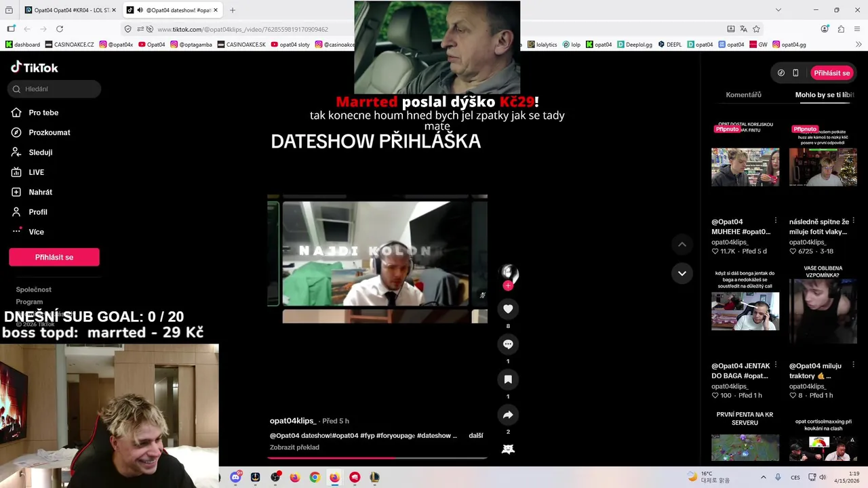
Task: Open the Program footer link
Action: point(29,302)
